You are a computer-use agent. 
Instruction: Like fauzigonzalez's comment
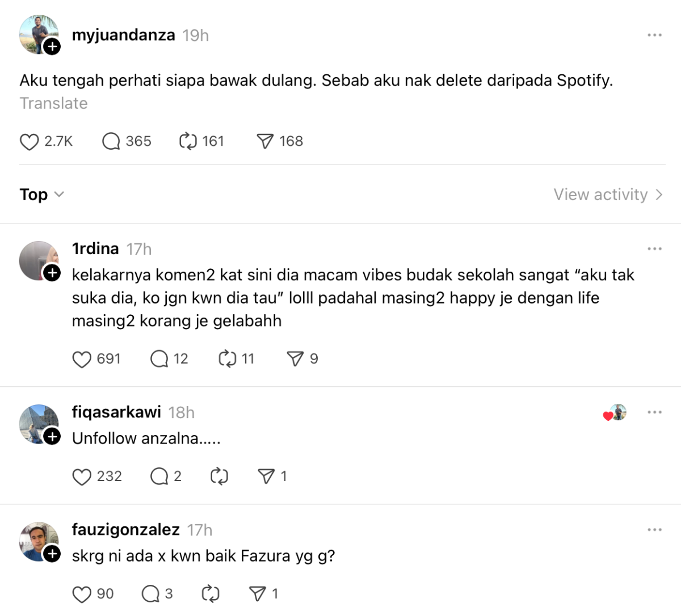point(82,594)
